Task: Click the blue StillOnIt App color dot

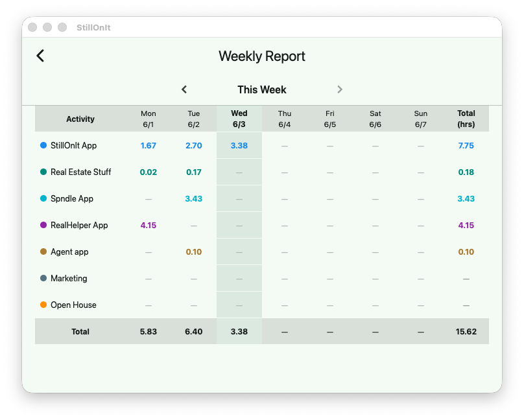Action: coord(43,145)
